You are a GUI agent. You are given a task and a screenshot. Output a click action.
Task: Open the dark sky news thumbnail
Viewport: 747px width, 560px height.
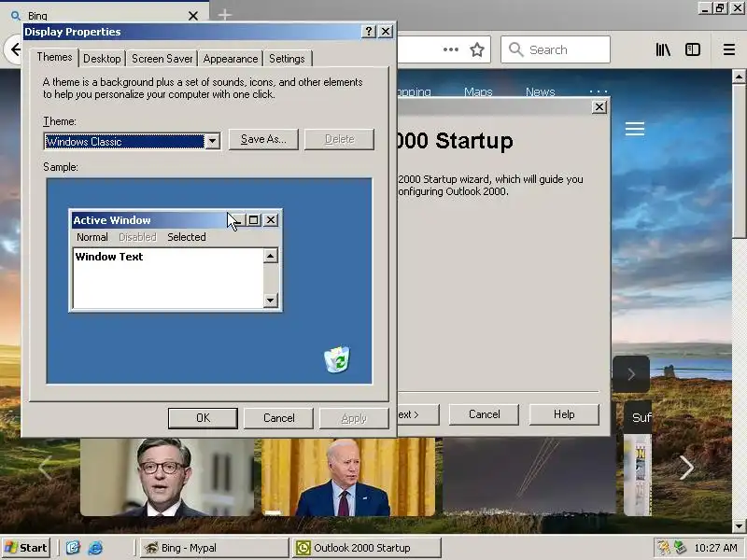[x=529, y=477]
